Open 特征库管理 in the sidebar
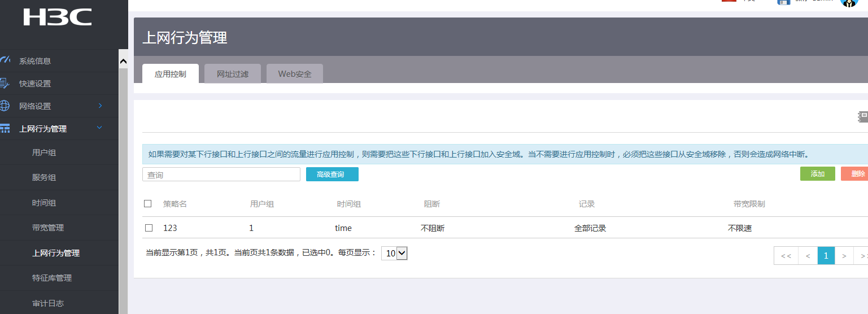Image resolution: width=868 pixels, height=314 pixels. 52,278
